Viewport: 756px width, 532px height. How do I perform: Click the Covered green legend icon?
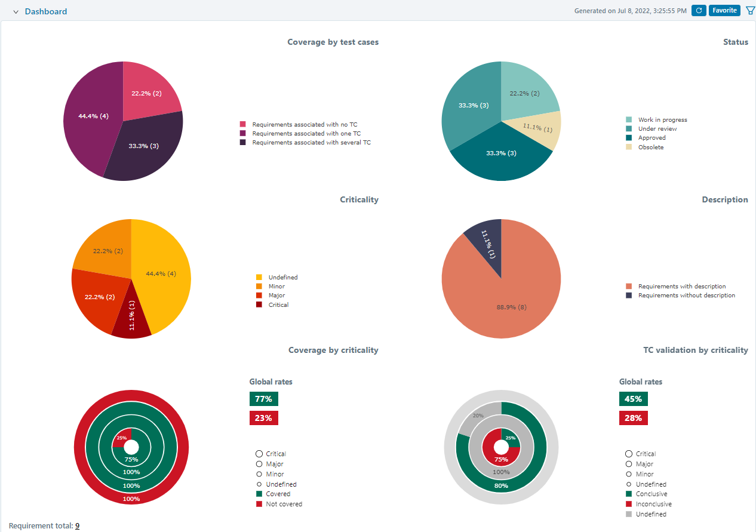[x=259, y=494]
